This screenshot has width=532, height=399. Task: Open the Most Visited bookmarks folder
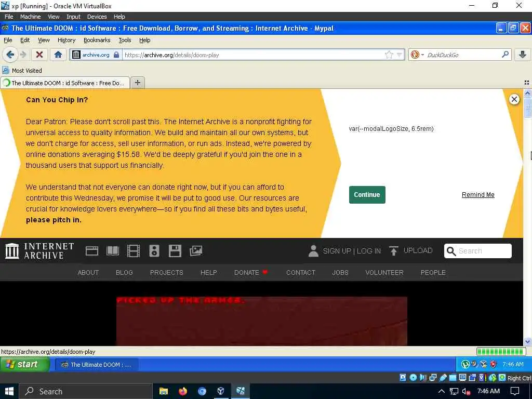coord(22,71)
